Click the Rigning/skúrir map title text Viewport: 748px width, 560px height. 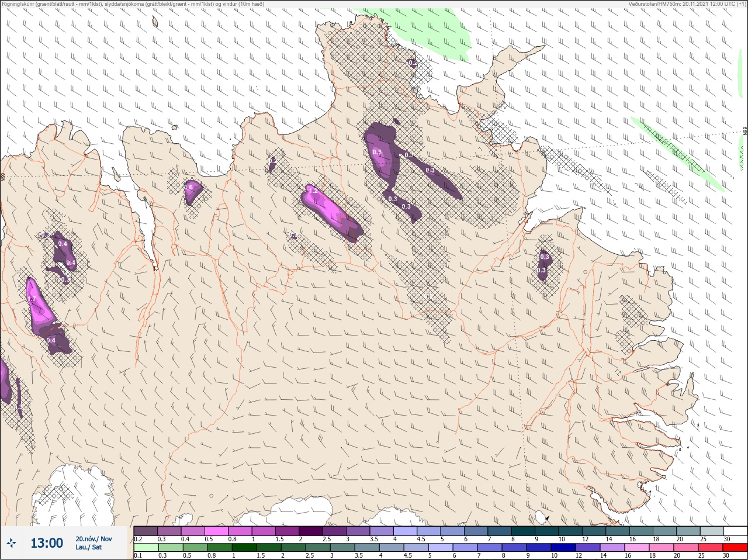click(134, 4)
